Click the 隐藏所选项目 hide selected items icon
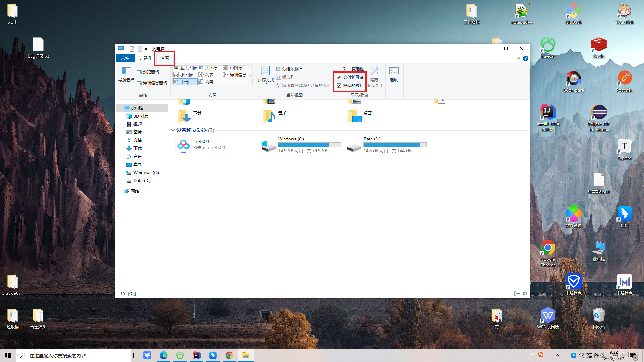Viewport: 644px width, 362px height. pyautogui.click(x=374, y=71)
